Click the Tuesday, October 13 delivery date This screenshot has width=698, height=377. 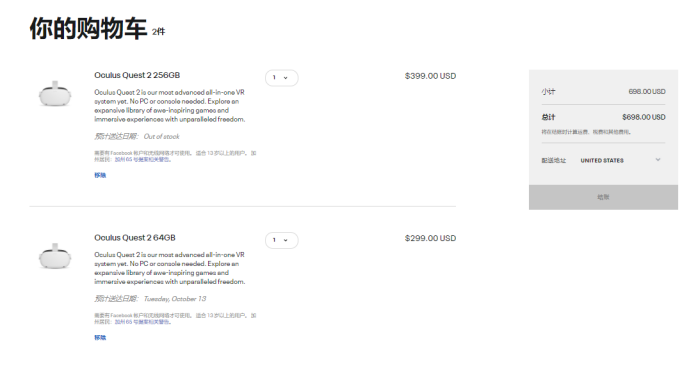[175, 299]
